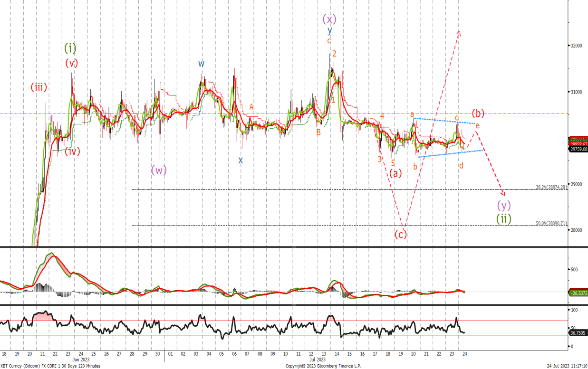Select the red (b) triangle label
Image resolution: width=588 pixels, height=369 pixels.
click(x=478, y=114)
